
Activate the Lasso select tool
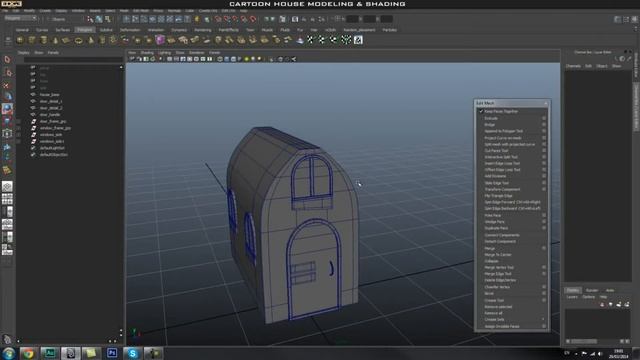[x=7, y=72]
